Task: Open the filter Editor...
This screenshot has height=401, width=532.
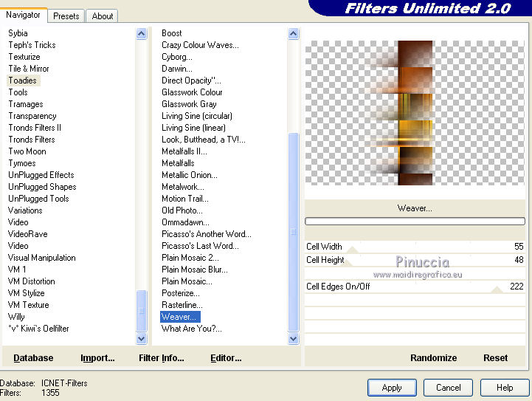Action: 226,358
